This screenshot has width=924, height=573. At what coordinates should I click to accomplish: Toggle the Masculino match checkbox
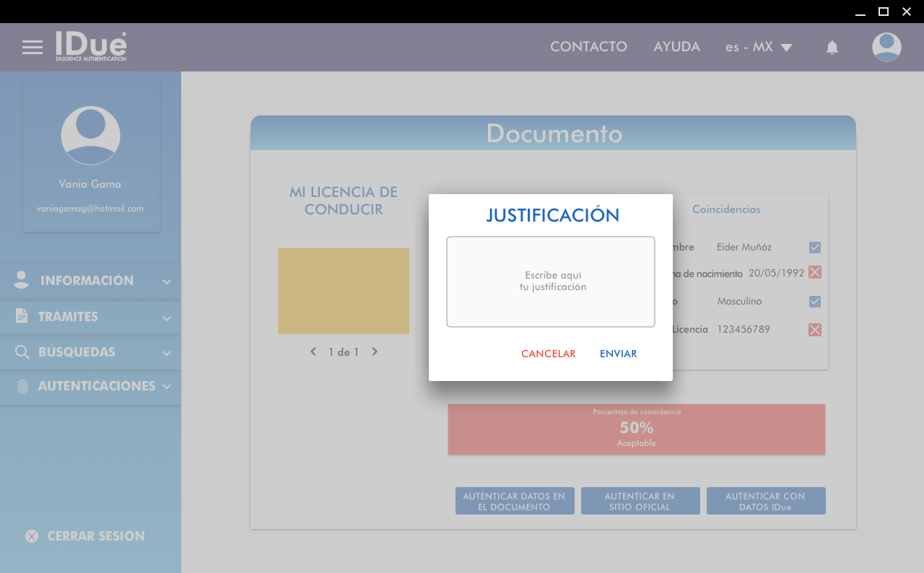tap(815, 302)
